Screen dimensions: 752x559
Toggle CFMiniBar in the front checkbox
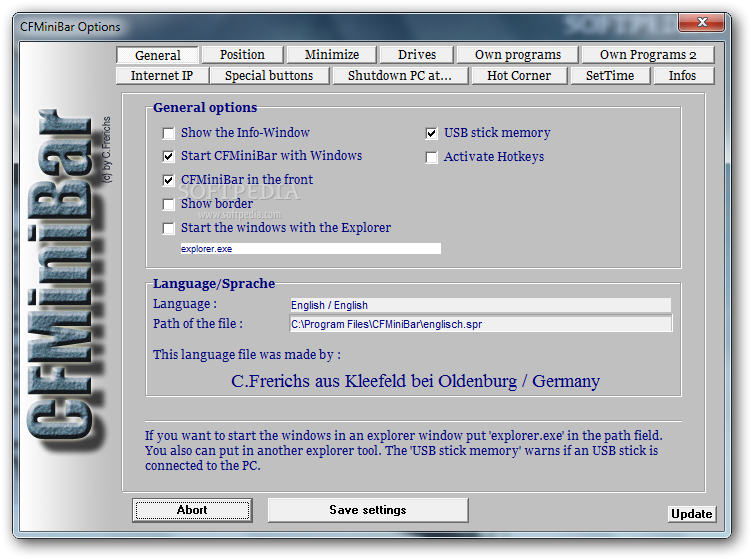click(x=168, y=180)
